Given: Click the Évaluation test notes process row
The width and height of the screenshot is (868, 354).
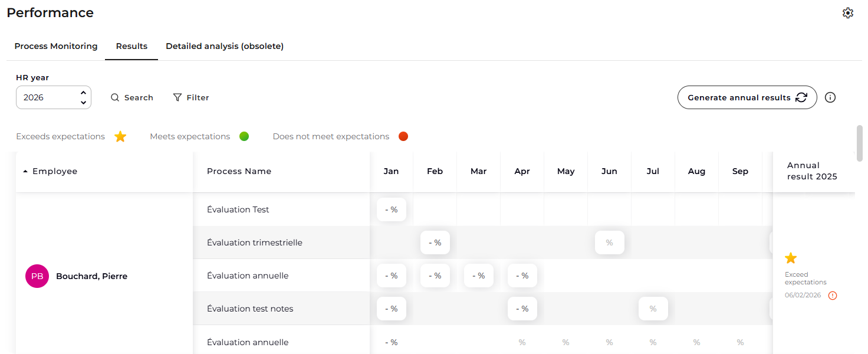Looking at the screenshot, I should [x=250, y=309].
